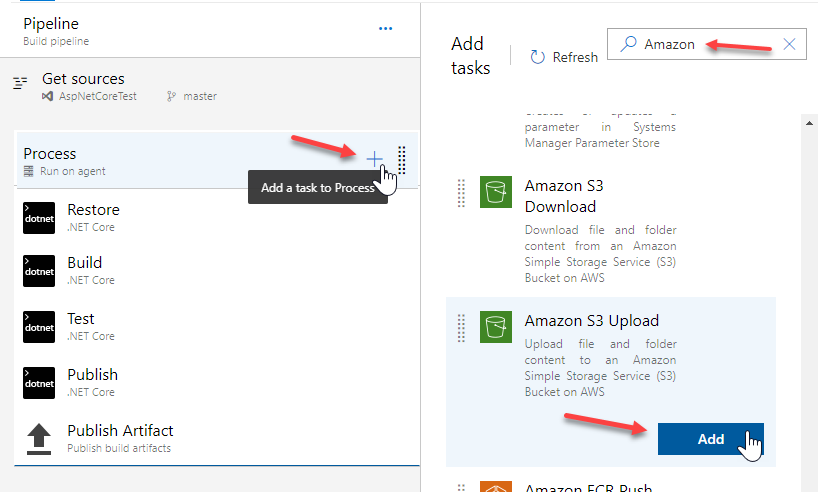Open the Pipeline ellipsis menu

tap(385, 28)
